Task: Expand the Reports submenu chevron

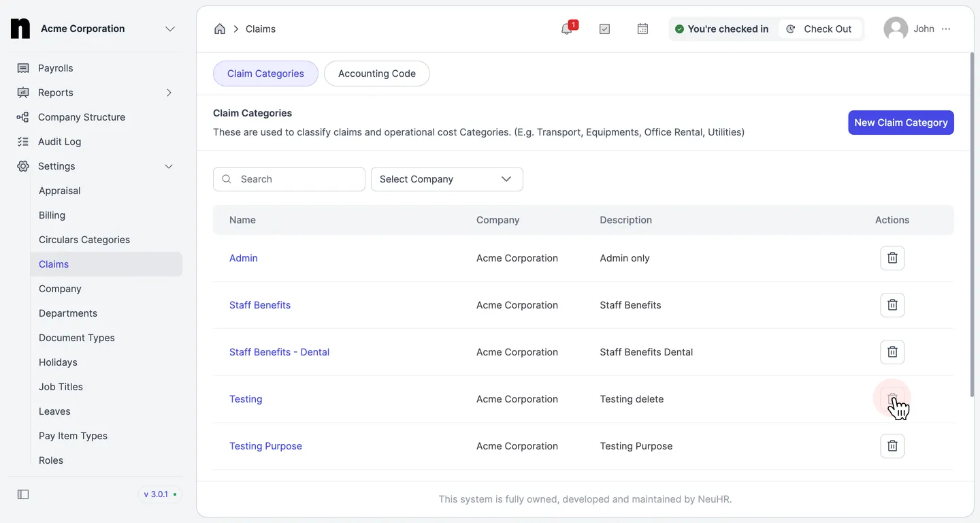Action: (x=169, y=93)
